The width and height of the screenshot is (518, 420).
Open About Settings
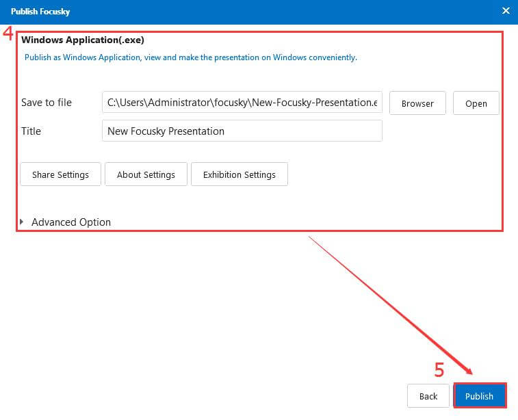coord(146,174)
